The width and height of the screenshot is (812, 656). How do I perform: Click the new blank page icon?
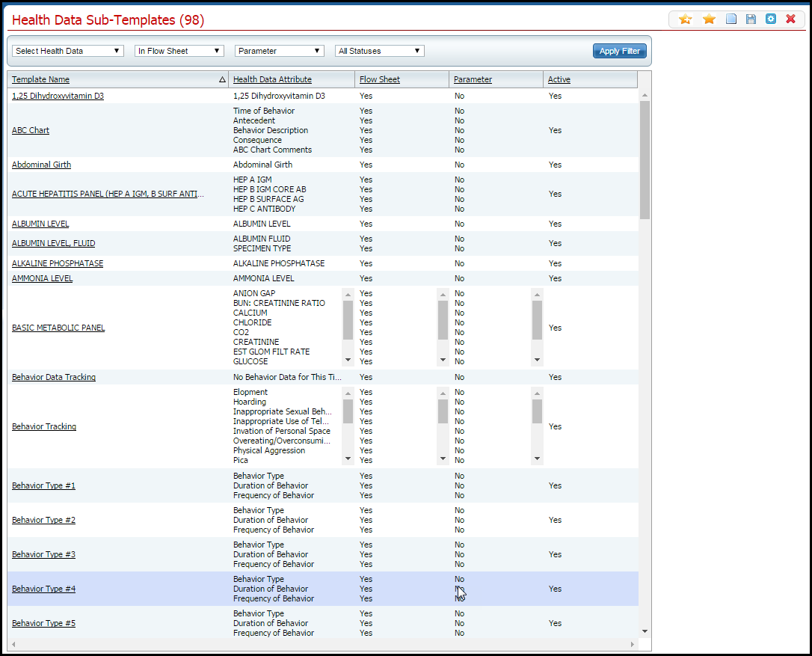(x=731, y=19)
